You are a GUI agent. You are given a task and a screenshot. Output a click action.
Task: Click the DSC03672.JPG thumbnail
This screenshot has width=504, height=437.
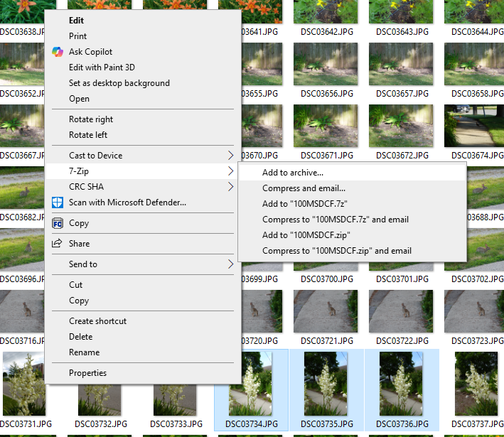401,126
